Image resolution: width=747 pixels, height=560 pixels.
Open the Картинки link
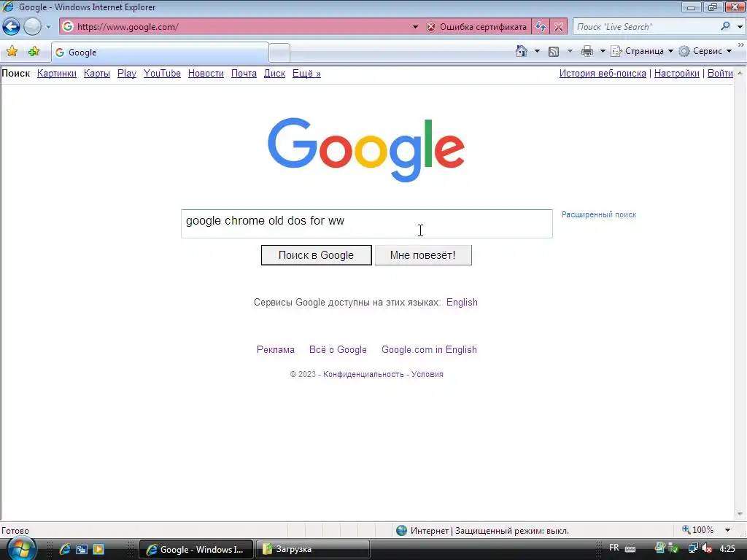(57, 74)
